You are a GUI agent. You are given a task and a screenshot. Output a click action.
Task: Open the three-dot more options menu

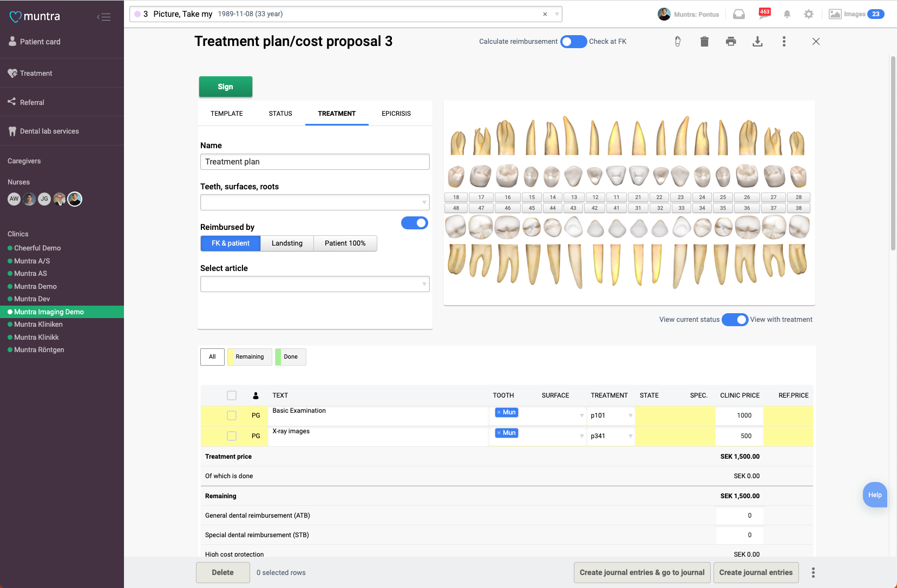click(783, 41)
